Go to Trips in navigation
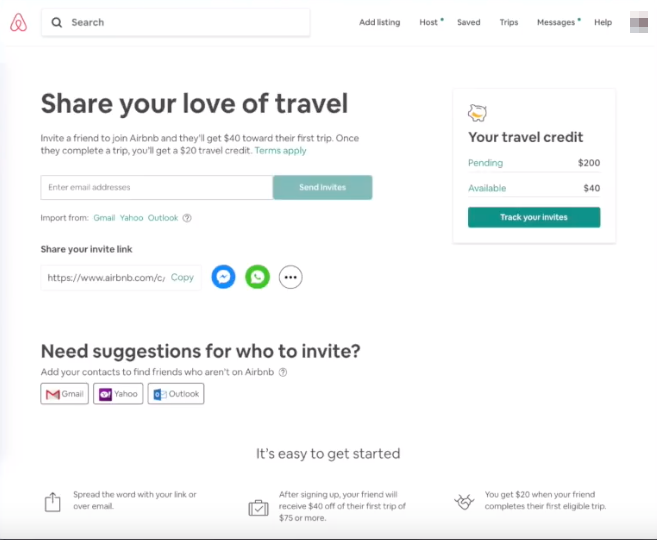This screenshot has height=540, width=657. (509, 22)
